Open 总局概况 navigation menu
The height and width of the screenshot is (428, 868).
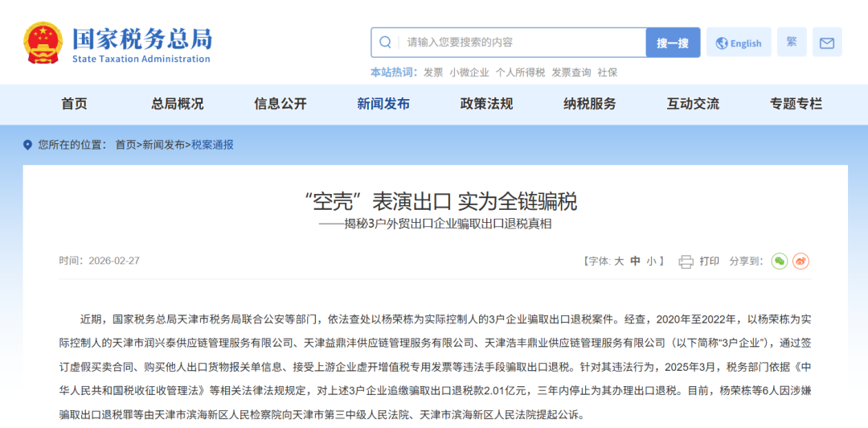177,104
